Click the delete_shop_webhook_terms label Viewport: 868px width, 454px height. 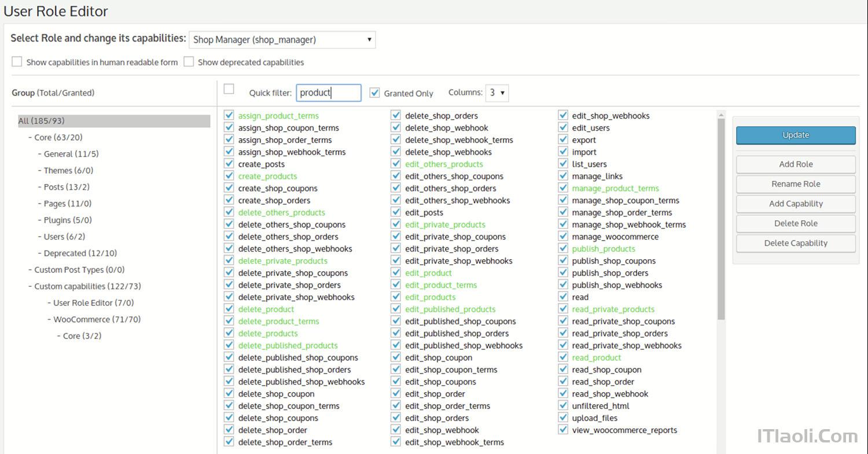pos(459,140)
